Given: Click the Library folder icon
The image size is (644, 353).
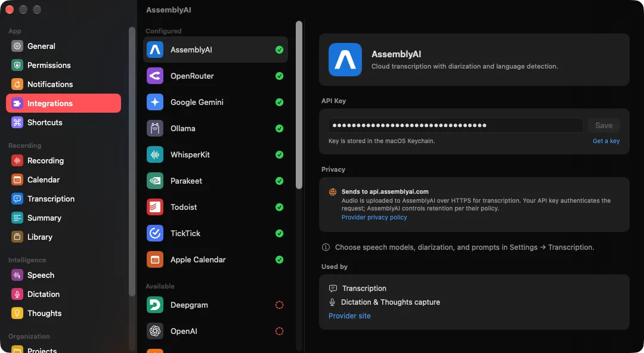Looking at the screenshot, I should pyautogui.click(x=17, y=237).
